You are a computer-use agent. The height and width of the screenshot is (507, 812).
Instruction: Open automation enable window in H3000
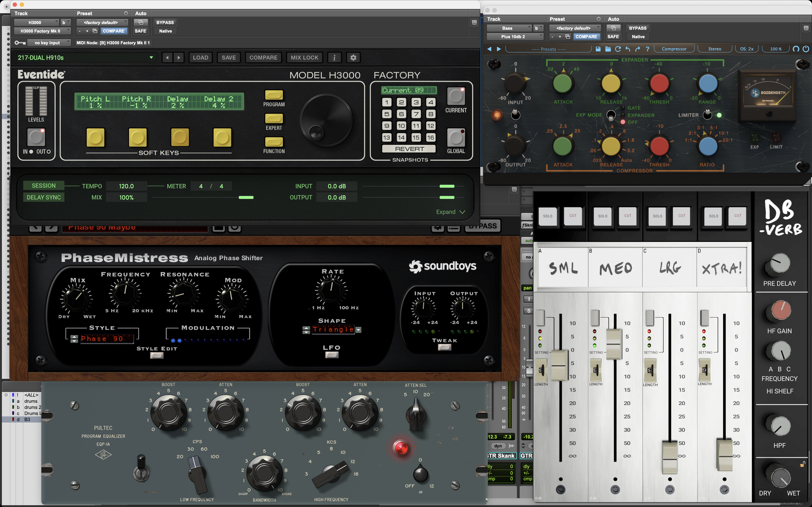141,22
